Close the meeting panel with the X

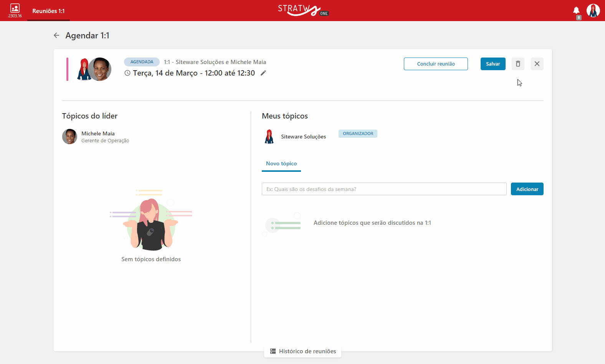[537, 64]
